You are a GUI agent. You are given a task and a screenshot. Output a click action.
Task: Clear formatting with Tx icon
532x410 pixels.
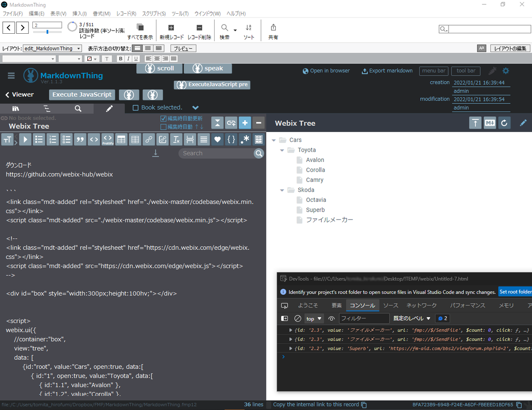pos(176,139)
